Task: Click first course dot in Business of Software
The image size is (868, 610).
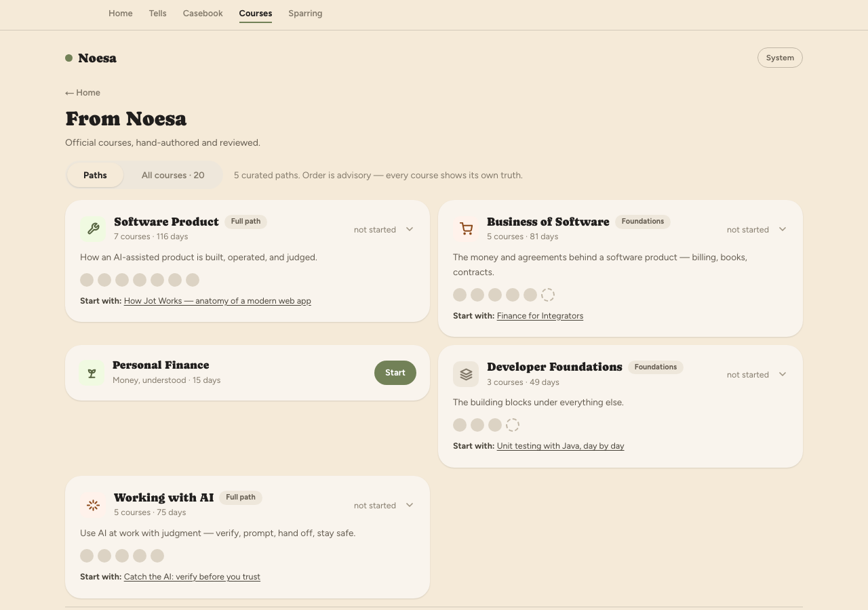Action: (x=460, y=295)
